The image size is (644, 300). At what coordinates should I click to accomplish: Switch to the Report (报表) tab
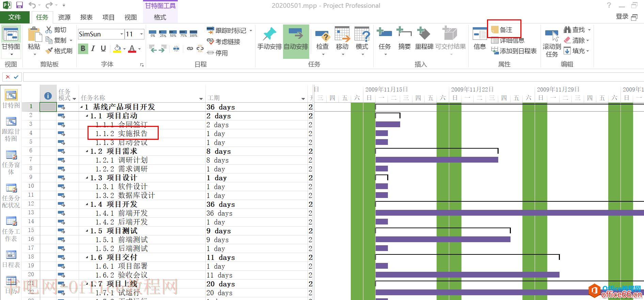coord(86,17)
